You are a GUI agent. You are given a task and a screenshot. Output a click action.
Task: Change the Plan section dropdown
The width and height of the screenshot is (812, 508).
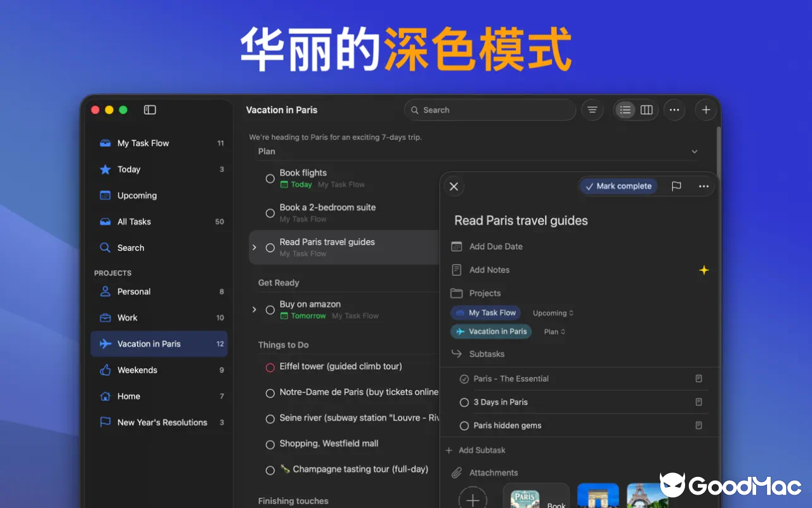tap(554, 331)
